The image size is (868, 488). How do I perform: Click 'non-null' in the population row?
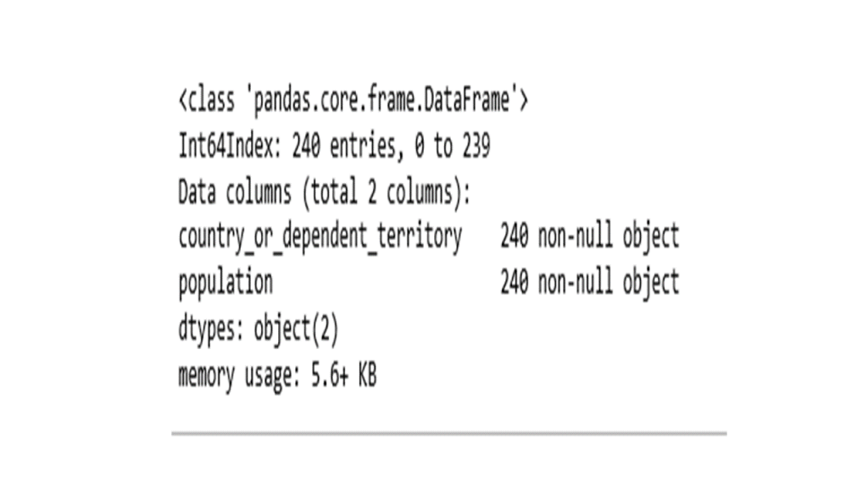pyautogui.click(x=576, y=282)
